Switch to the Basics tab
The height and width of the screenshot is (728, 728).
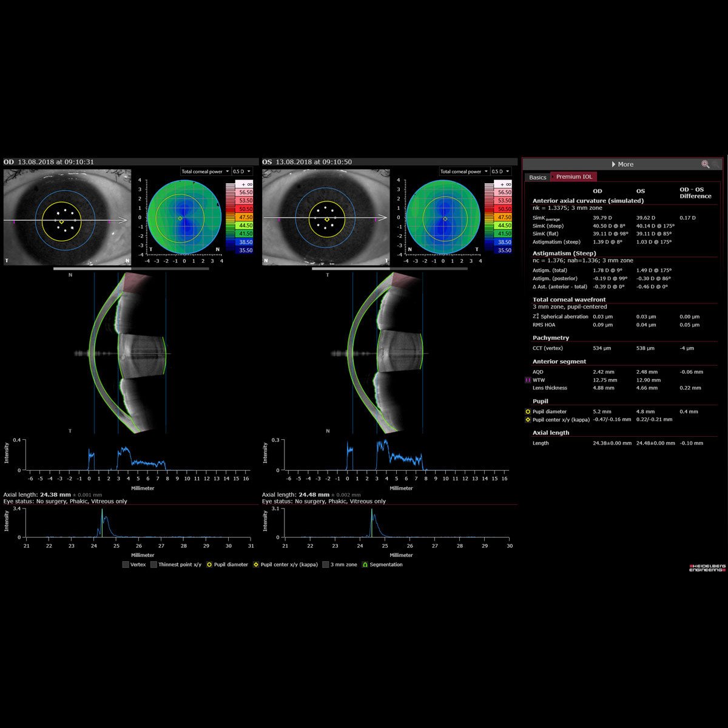(x=538, y=177)
